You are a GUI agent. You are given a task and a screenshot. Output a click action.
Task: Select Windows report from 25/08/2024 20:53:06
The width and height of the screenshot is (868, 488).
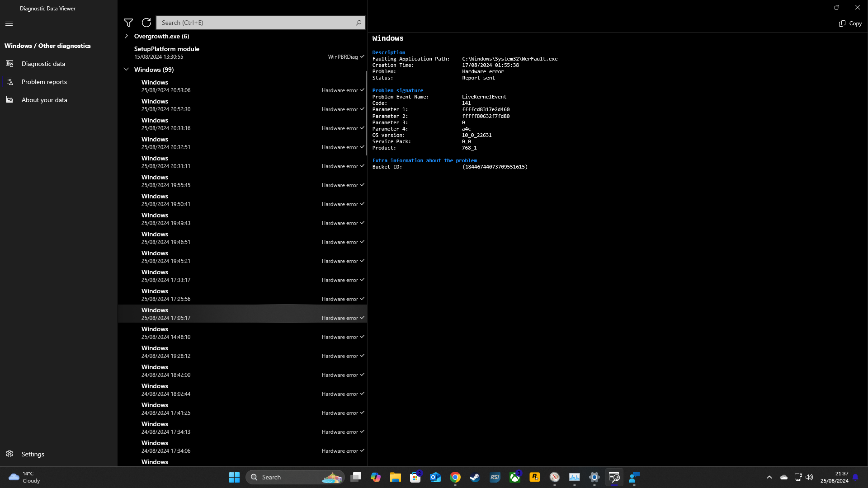(242, 86)
